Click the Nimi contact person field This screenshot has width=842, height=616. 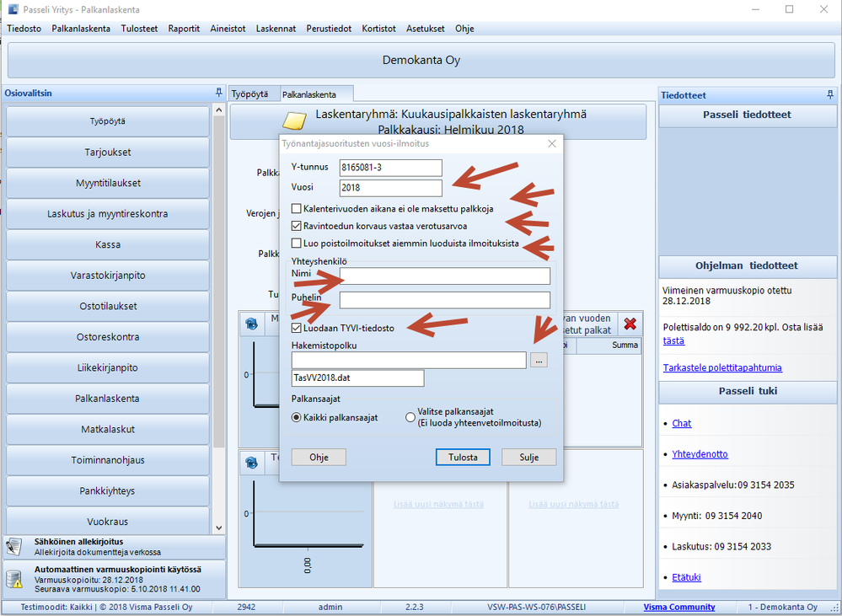445,276
